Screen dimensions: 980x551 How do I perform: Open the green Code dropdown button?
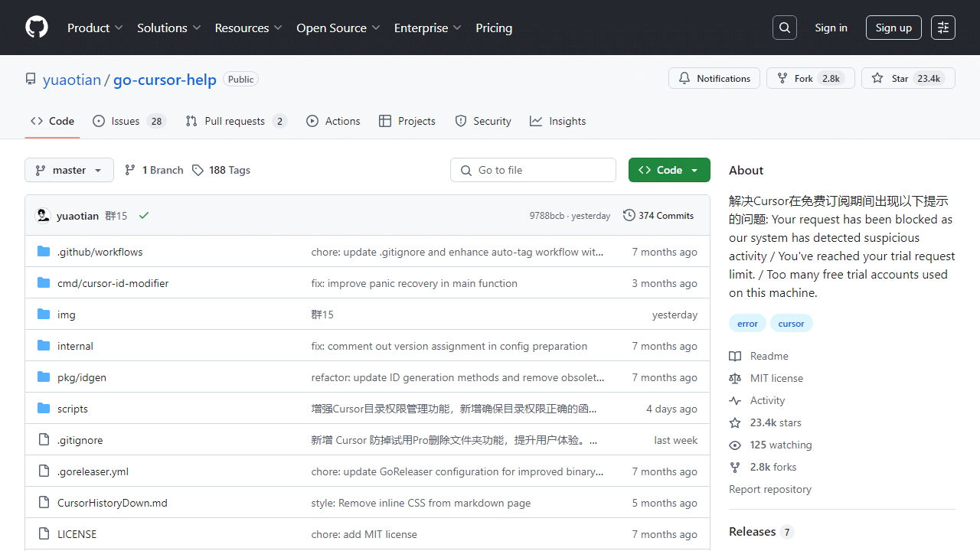point(669,170)
